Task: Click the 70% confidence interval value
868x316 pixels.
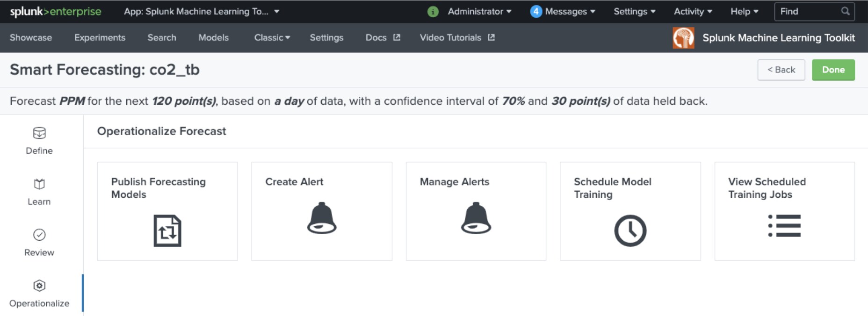Action: (514, 101)
